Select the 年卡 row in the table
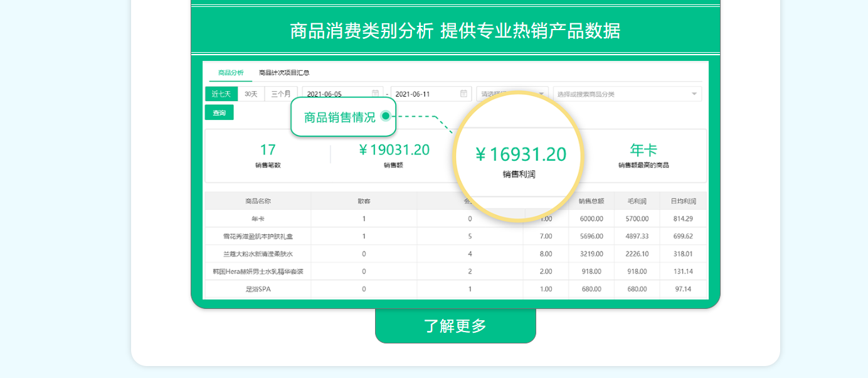This screenshot has height=378, width=868. pos(257,219)
